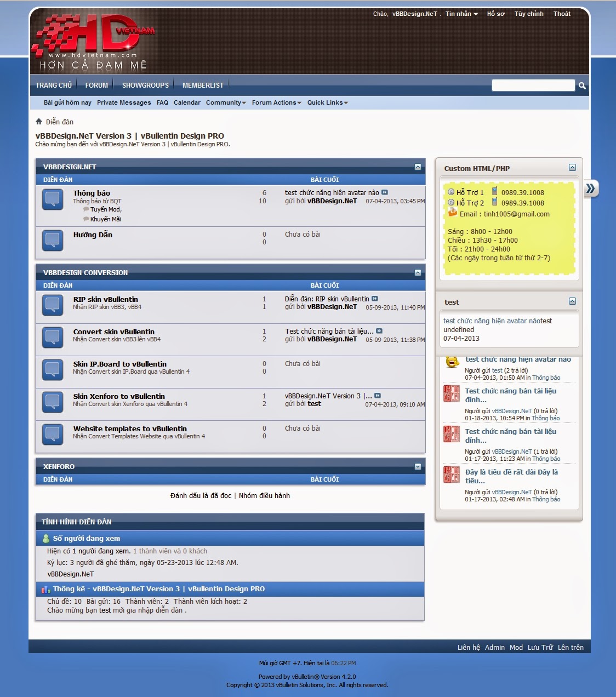Click Đánh dấu là đã đọc
This screenshot has height=697, width=616.
[x=201, y=495]
